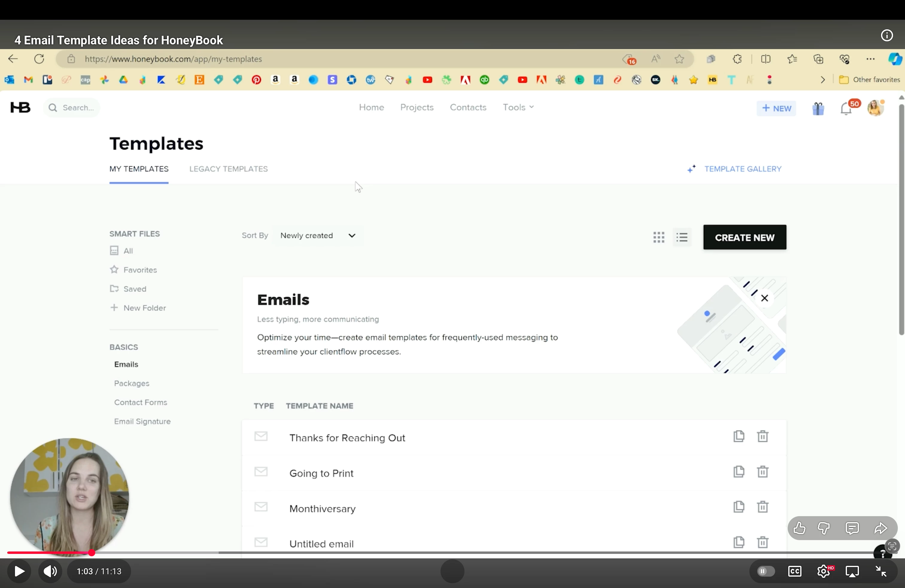Viewport: 905px width, 588px height.
Task: Open the notifications bell
Action: coord(846,109)
